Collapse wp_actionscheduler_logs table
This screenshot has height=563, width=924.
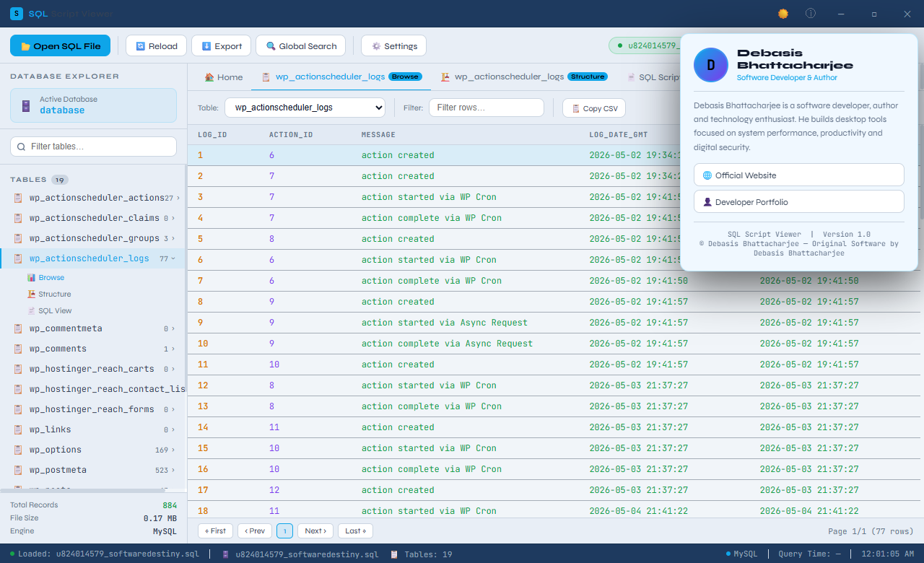[x=173, y=258]
